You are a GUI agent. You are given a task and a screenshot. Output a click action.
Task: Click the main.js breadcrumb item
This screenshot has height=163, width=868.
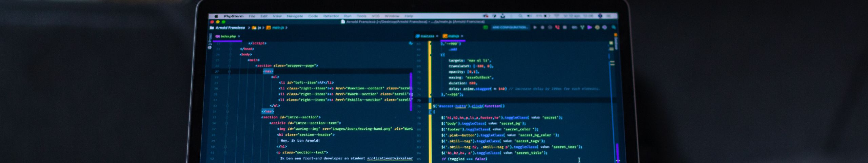275,28
